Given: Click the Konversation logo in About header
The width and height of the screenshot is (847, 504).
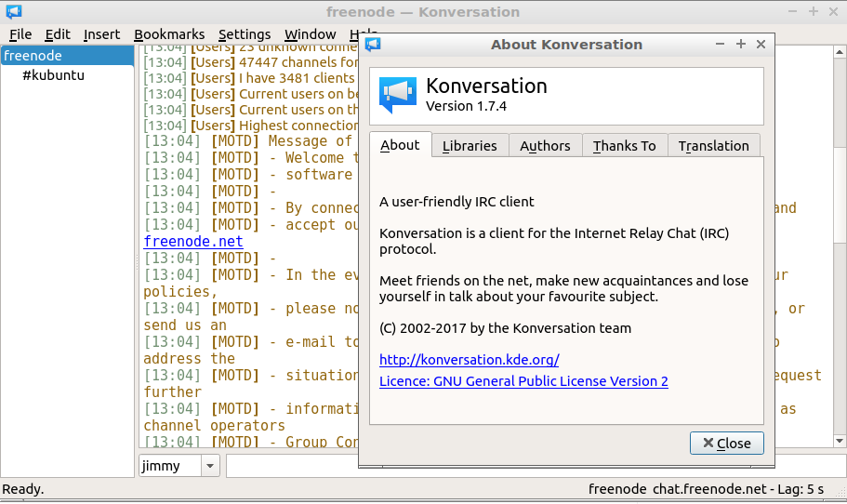Looking at the screenshot, I should tap(398, 95).
